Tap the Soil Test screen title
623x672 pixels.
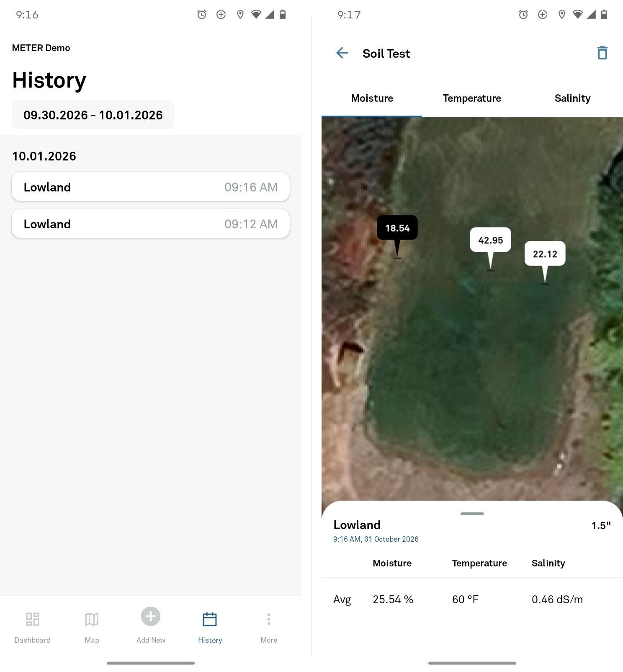click(x=386, y=54)
